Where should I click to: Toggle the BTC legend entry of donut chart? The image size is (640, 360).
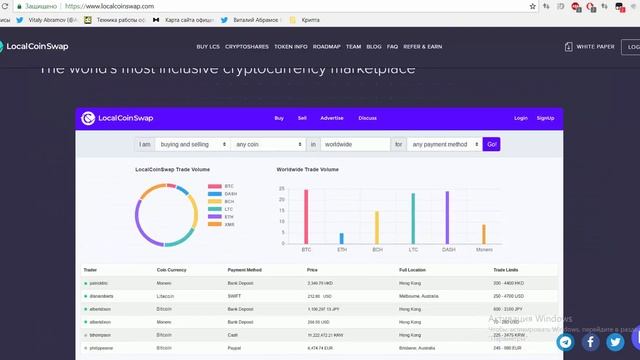(221, 186)
